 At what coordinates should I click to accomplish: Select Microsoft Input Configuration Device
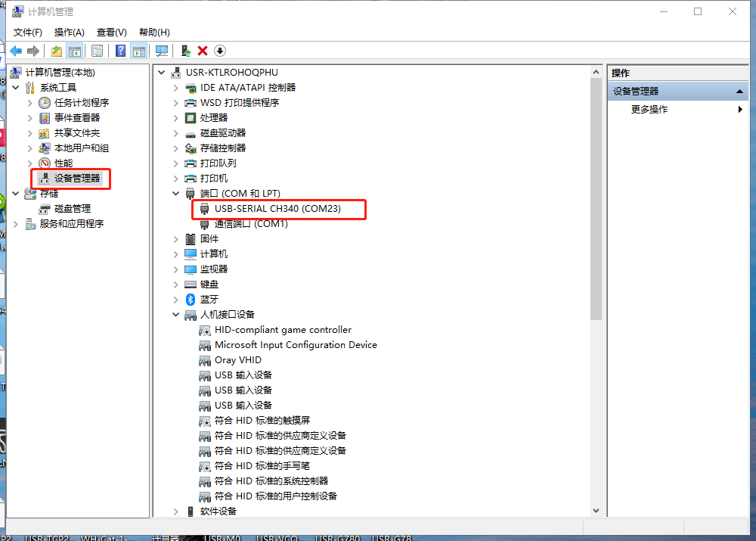pyautogui.click(x=296, y=345)
